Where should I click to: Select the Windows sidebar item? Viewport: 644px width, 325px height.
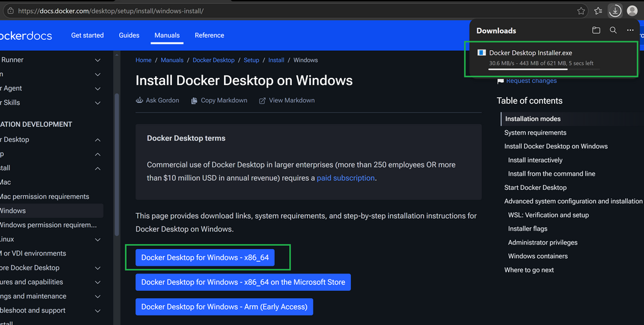click(52, 210)
